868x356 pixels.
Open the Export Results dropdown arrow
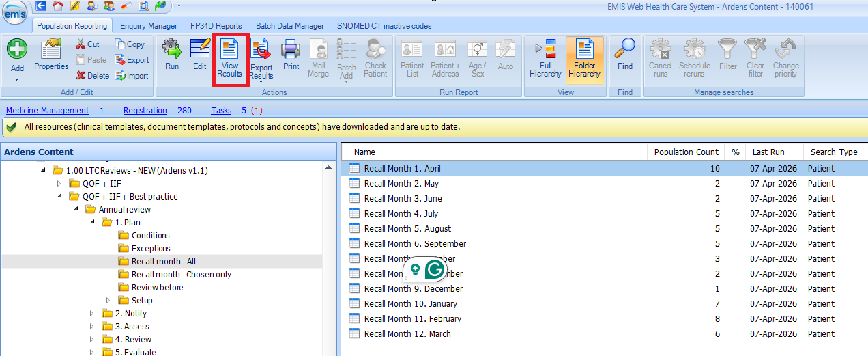click(x=261, y=81)
